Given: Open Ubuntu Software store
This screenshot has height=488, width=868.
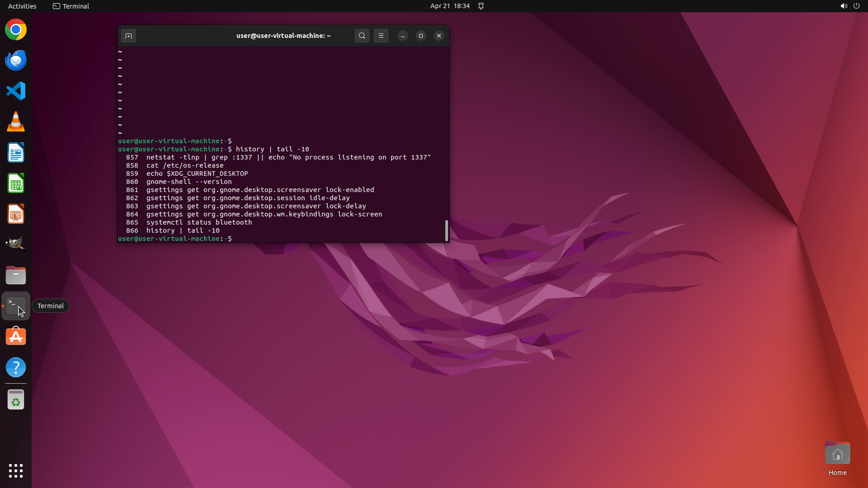Looking at the screenshot, I should tap(16, 337).
